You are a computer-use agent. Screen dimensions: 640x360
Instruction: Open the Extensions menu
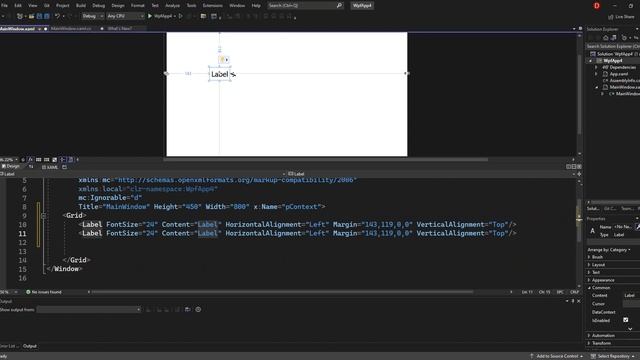click(x=213, y=5)
